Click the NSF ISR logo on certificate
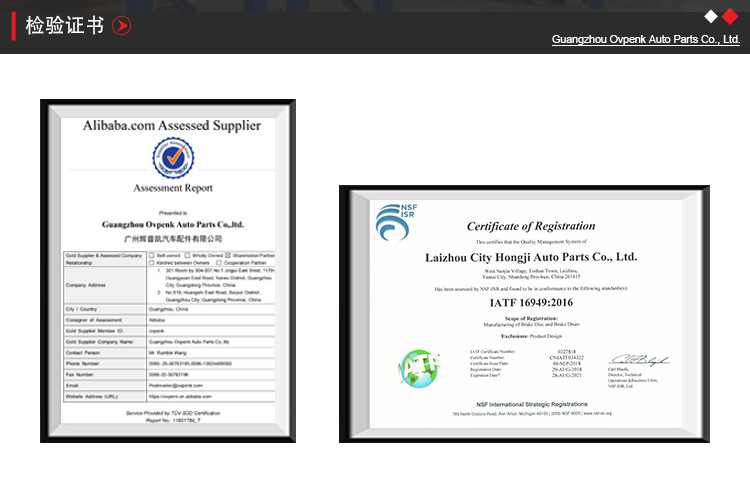The width and height of the screenshot is (750, 492). click(396, 222)
